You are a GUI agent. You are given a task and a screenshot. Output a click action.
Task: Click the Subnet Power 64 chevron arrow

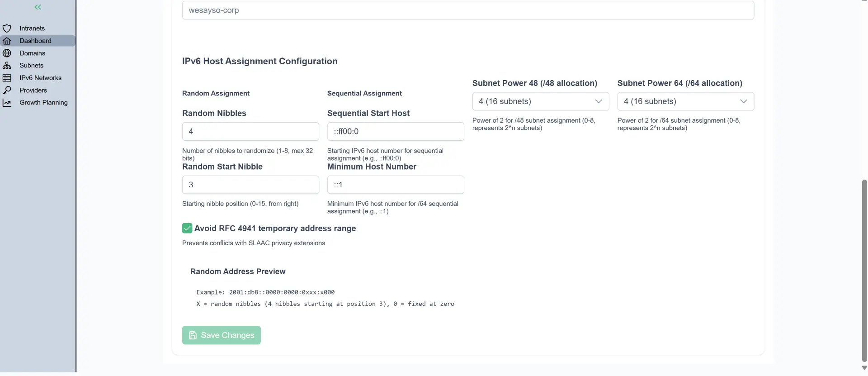tap(744, 101)
